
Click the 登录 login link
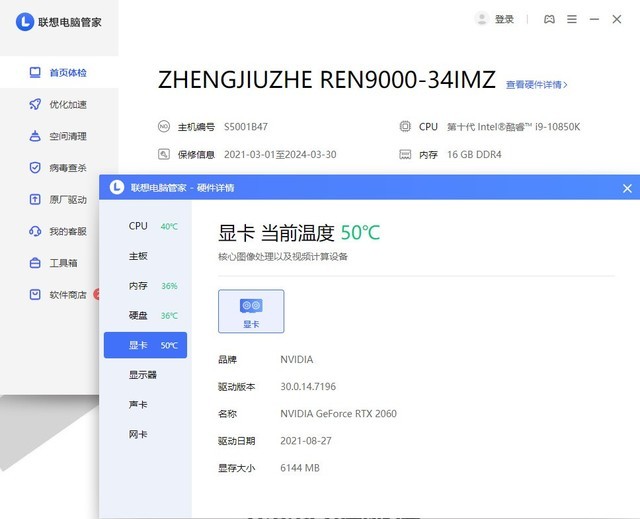point(504,19)
